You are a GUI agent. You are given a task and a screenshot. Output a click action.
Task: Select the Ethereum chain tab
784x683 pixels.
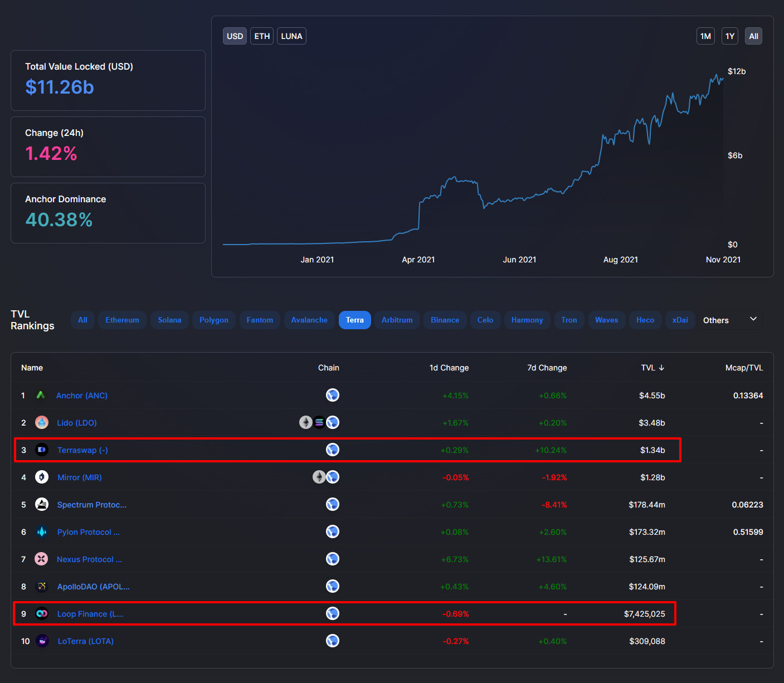[x=123, y=320]
